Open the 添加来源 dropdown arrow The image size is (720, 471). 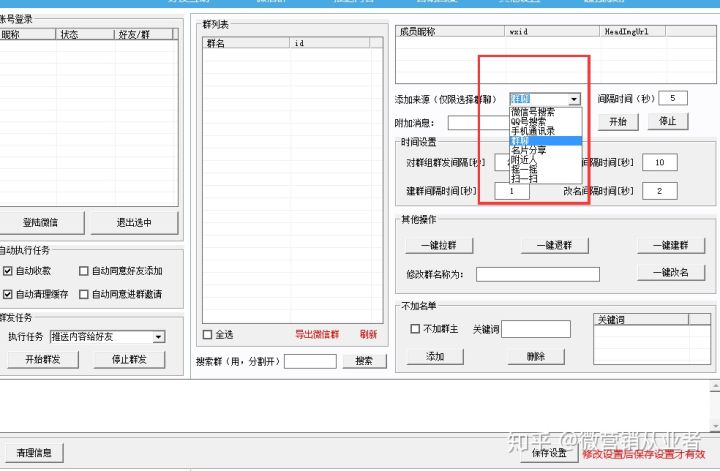(x=573, y=99)
